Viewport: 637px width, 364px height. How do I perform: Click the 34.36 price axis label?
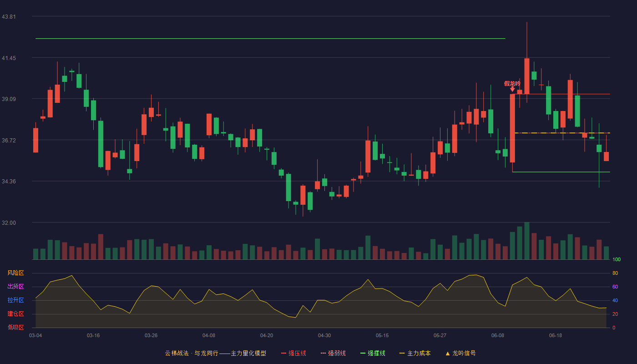(9, 182)
